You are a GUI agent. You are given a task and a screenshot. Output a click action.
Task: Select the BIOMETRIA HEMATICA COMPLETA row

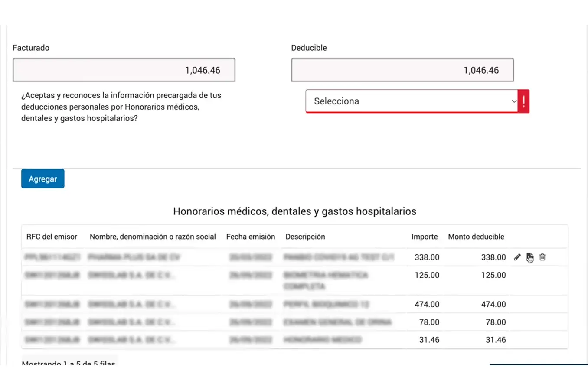pos(260,280)
